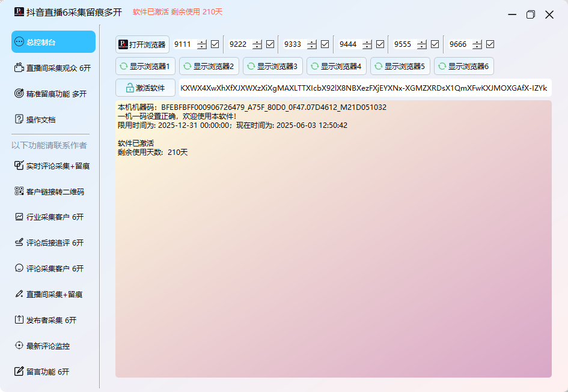568x392 pixels.
Task: Select 实时评论采集+留痕 in sidebar
Action: pos(53,166)
